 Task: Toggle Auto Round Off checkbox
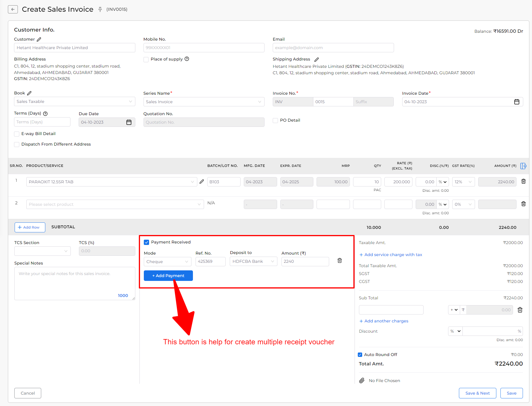click(360, 355)
